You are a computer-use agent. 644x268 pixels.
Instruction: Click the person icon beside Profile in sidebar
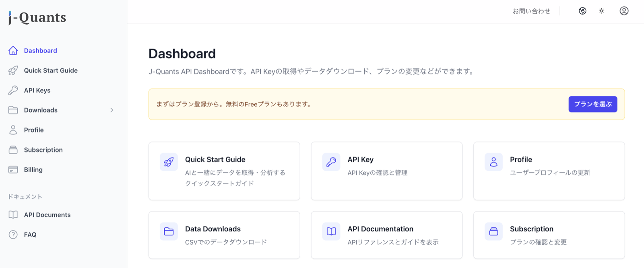[x=13, y=130]
